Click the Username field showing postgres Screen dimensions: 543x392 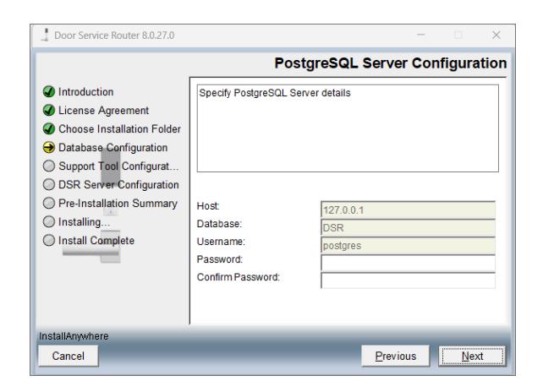408,245
